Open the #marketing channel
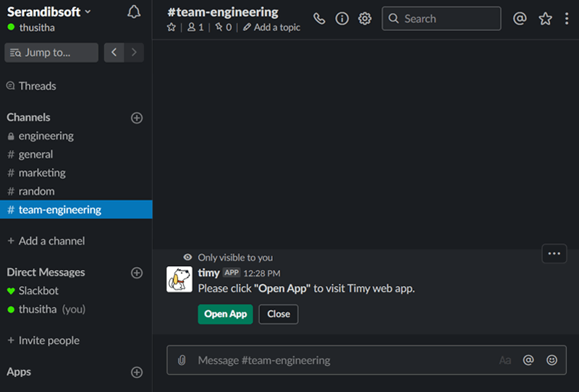Screen dimensions: 579x392 click(x=76, y=173)
